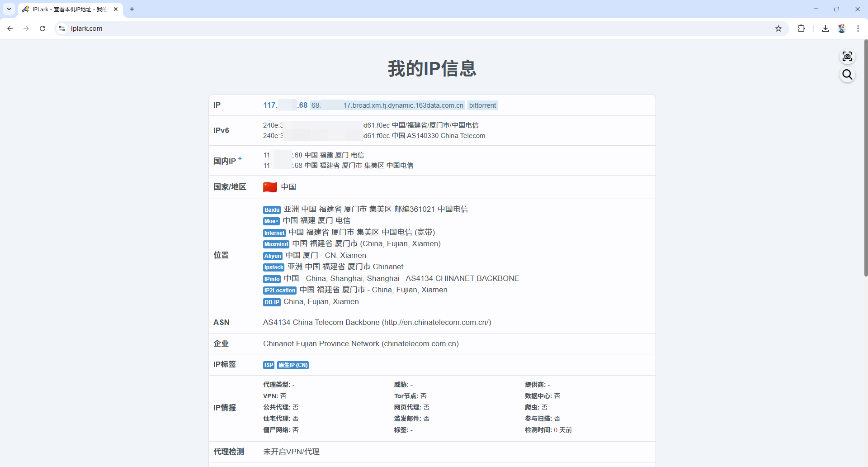Click the 中国 country name text

[288, 187]
